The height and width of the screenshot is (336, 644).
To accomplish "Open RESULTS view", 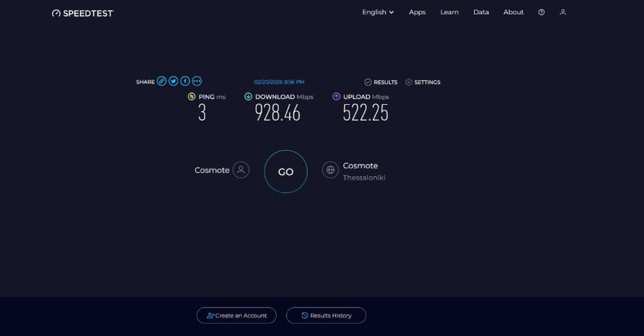I will 381,82.
